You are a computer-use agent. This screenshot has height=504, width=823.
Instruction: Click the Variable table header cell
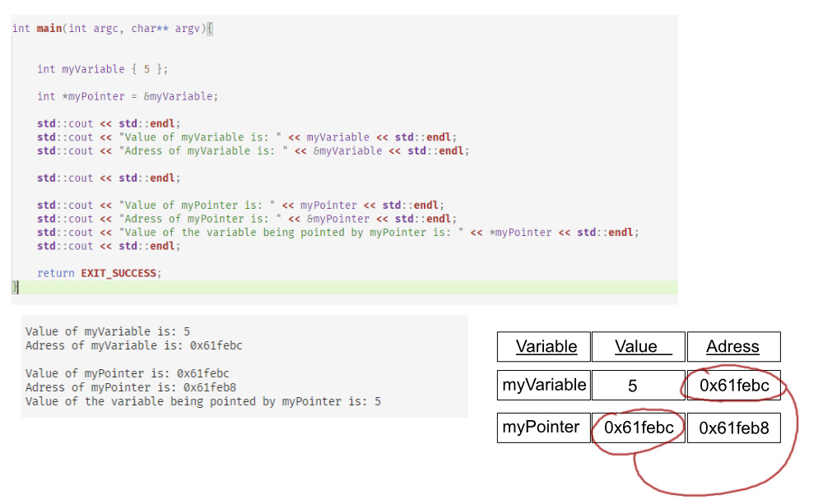(546, 346)
